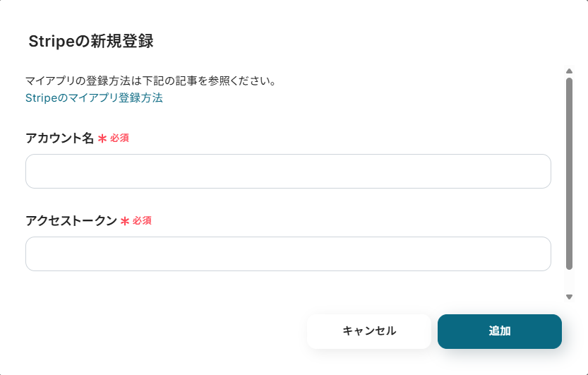The height and width of the screenshot is (375, 588).
Task: Focus the アクセストークン input box
Action: 288,254
